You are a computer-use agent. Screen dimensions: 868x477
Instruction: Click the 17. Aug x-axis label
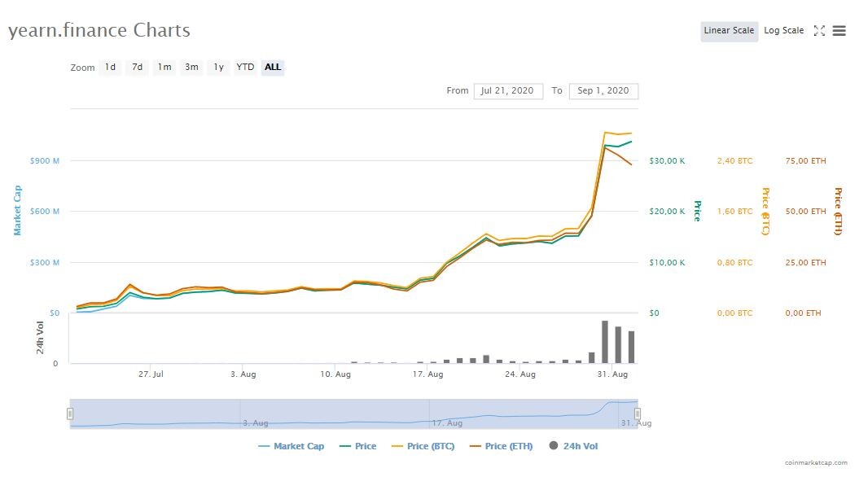[x=428, y=374]
